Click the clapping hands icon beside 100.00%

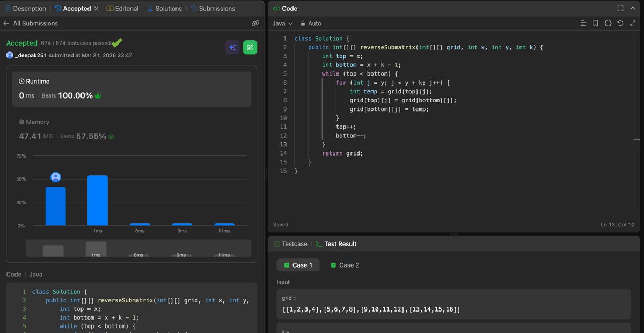[x=98, y=95]
